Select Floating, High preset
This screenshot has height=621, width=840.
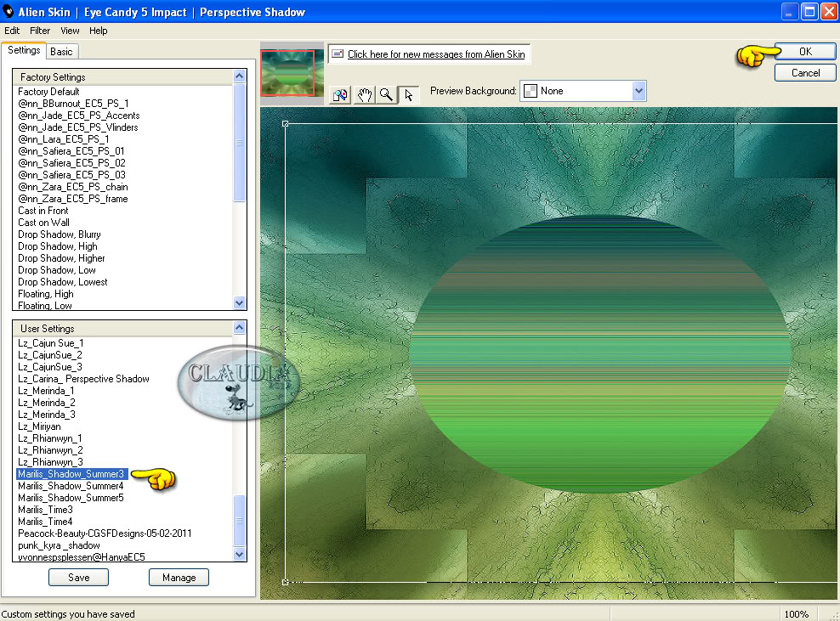pos(46,294)
